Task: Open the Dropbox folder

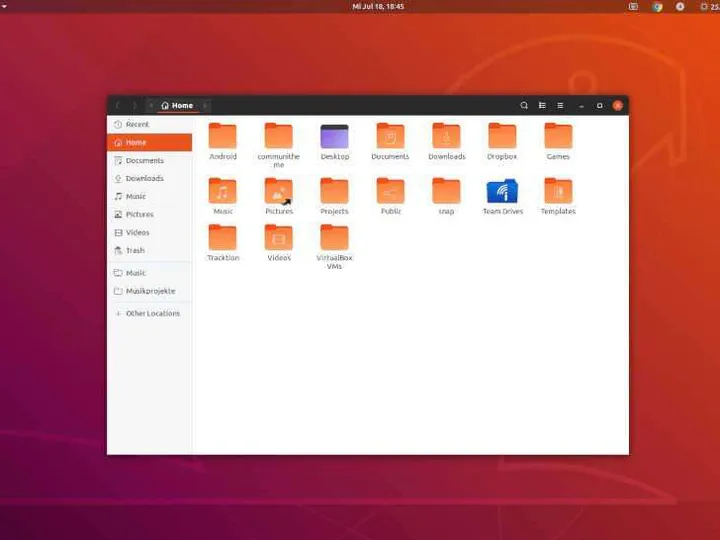Action: pyautogui.click(x=502, y=136)
